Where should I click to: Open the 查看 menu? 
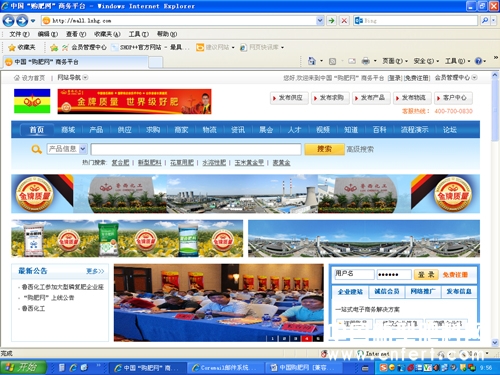pos(76,34)
